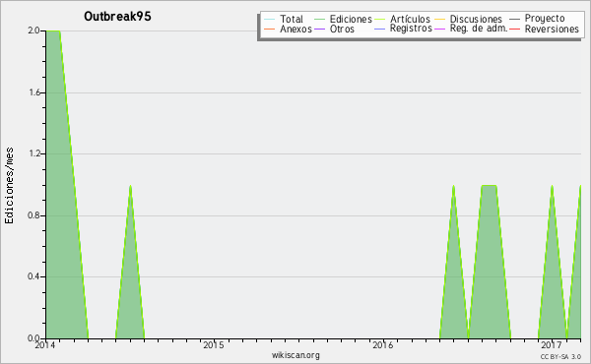Click the purple Otros legend line
This screenshot has width=591, height=364.
click(319, 29)
